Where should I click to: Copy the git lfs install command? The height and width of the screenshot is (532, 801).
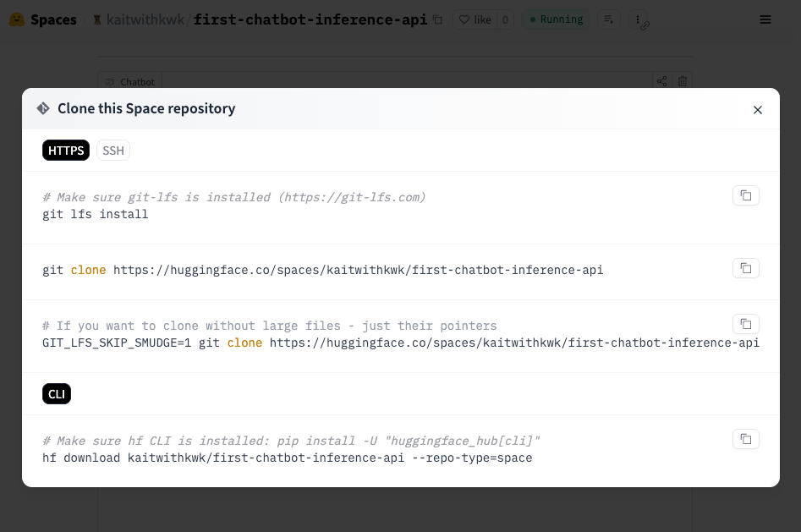tap(745, 196)
